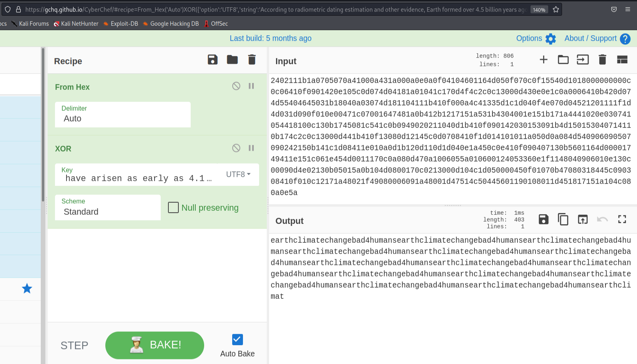The width and height of the screenshot is (637, 364).
Task: Open the Options settings link
Action: tap(536, 38)
